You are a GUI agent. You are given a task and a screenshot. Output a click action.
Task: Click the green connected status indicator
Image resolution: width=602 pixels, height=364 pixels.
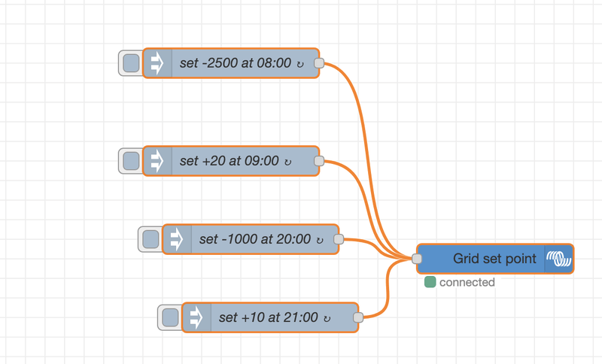pos(430,282)
